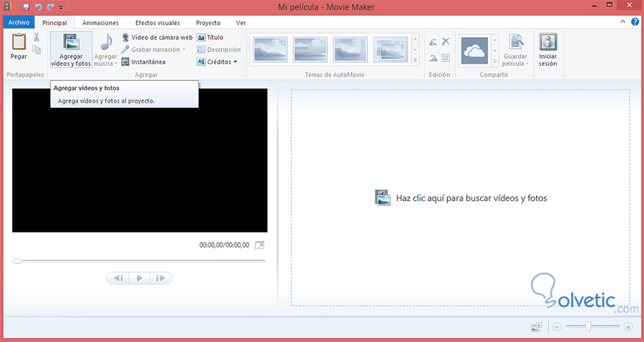
Task: Collapse the ribbon with the chevron
Action: tap(623, 21)
